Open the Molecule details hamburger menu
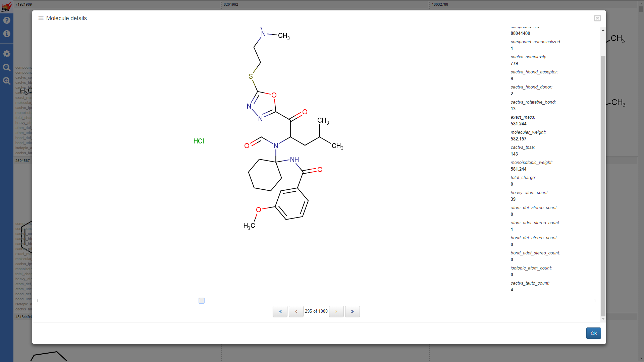 click(40, 18)
